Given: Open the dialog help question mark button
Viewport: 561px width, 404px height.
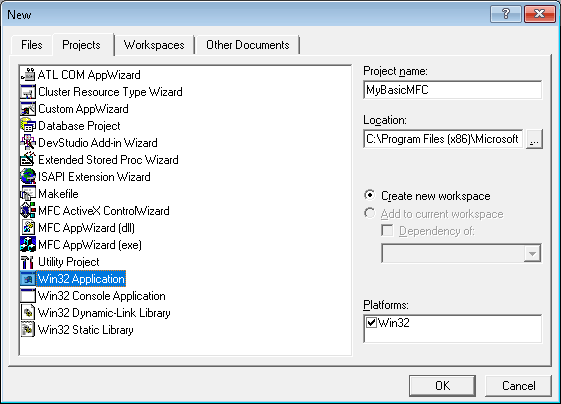Looking at the screenshot, I should coord(506,14).
